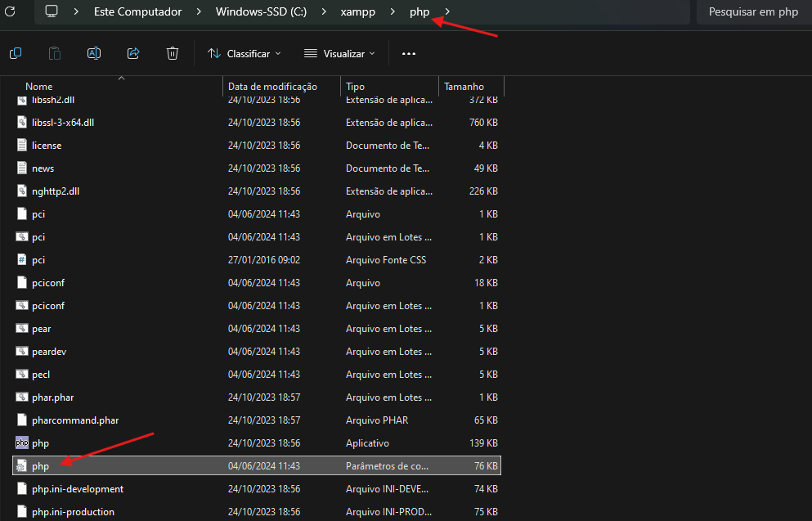Viewport: 812px width, 521px height.
Task: Select the php.ini-development file
Action: click(x=78, y=488)
